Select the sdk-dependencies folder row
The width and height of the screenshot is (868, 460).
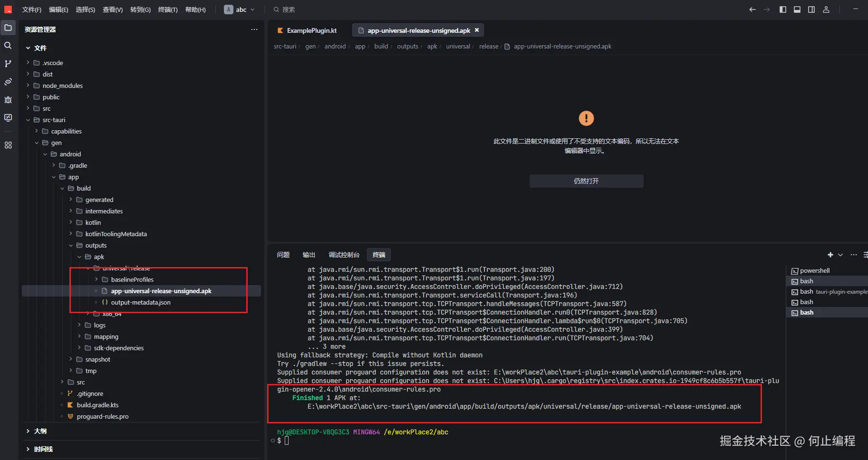[142, 348]
